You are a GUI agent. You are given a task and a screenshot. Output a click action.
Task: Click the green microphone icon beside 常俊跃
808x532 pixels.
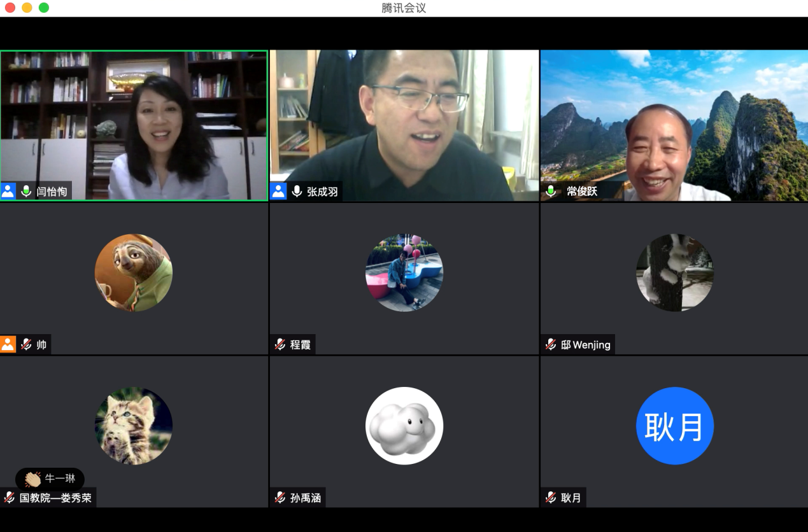551,191
